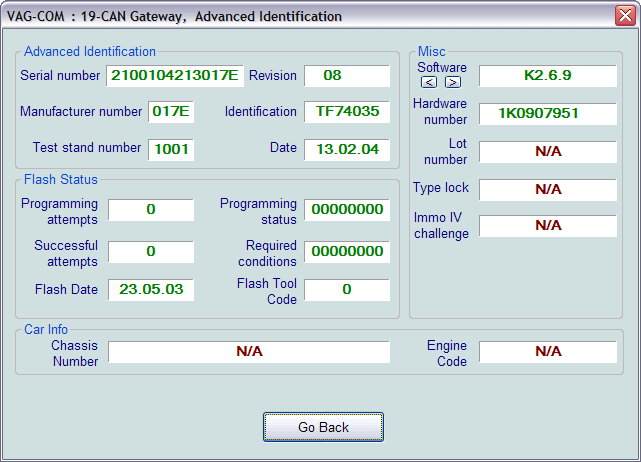This screenshot has height=462, width=641.
Task: Click the 'Serial number' label text
Action: 60,76
